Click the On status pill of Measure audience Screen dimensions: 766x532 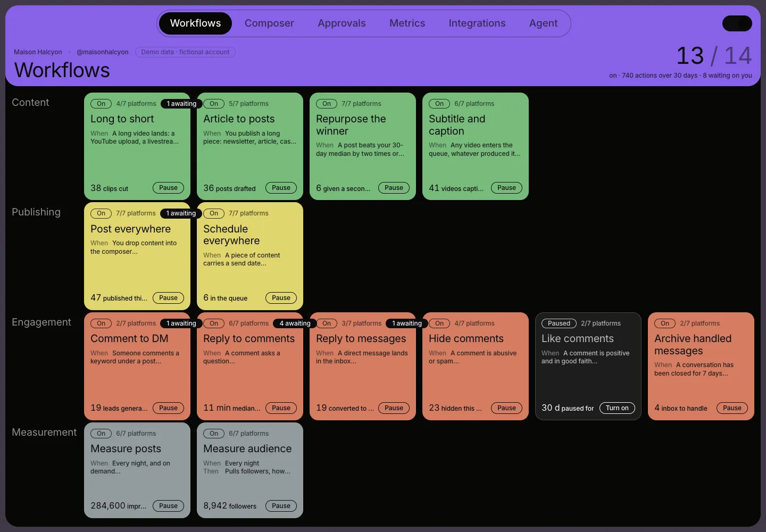coord(214,434)
